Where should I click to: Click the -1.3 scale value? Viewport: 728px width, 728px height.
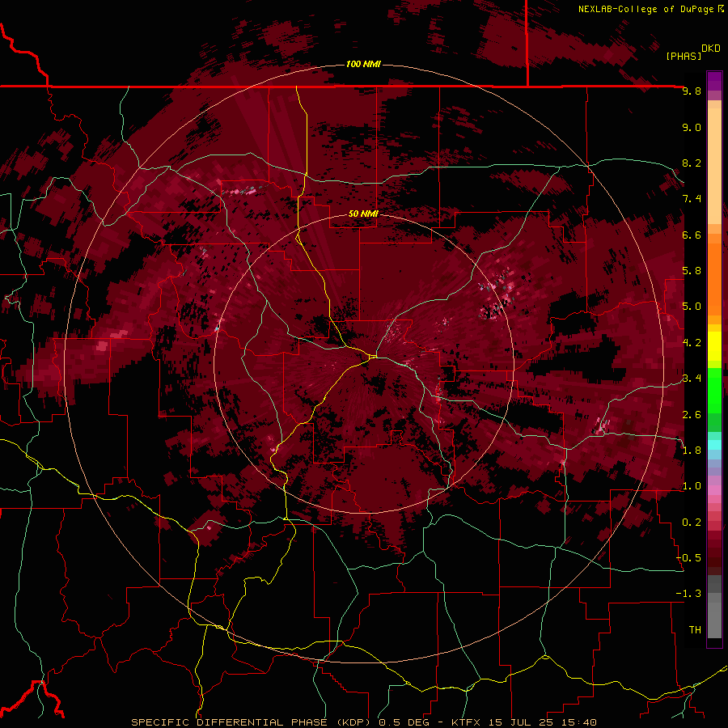pyautogui.click(x=689, y=594)
